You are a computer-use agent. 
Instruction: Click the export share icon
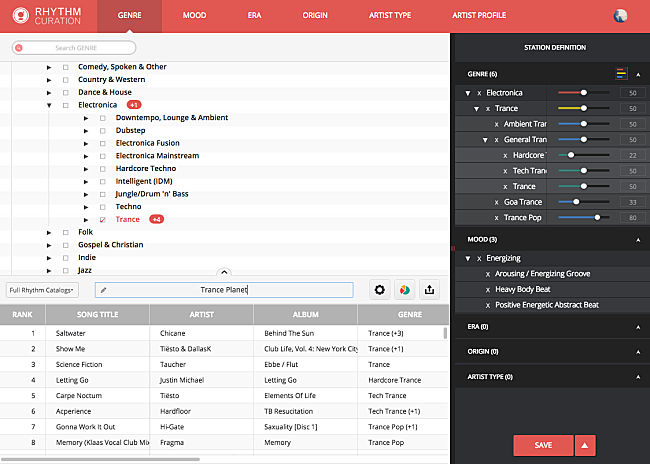coord(431,290)
